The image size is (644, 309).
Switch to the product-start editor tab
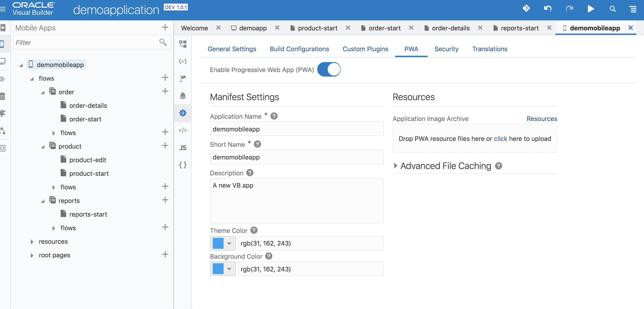317,28
